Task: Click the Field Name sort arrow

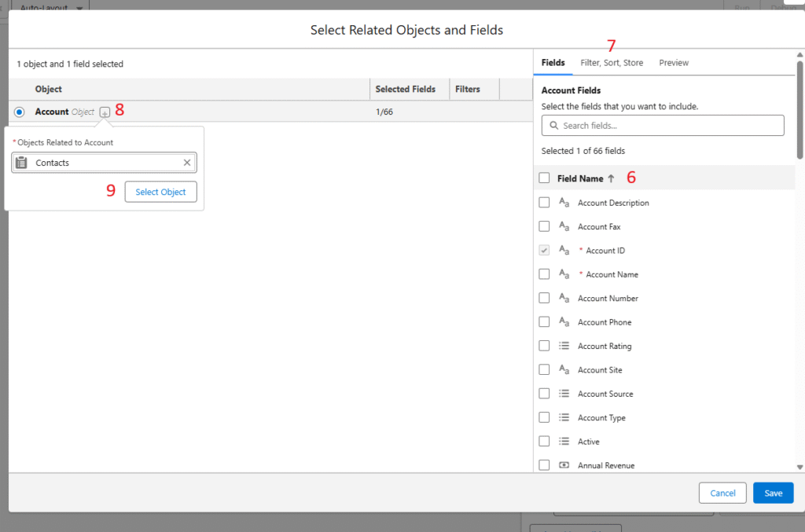Action: [x=611, y=178]
